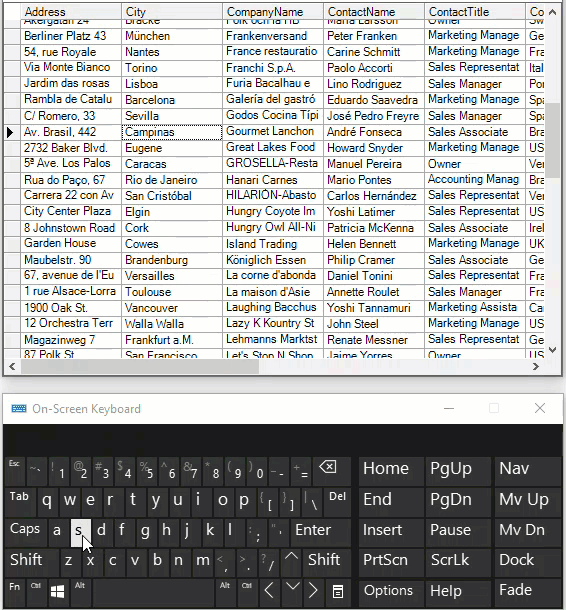The image size is (566, 610).
Task: Sort by the ContactName column header
Action: coord(374,12)
